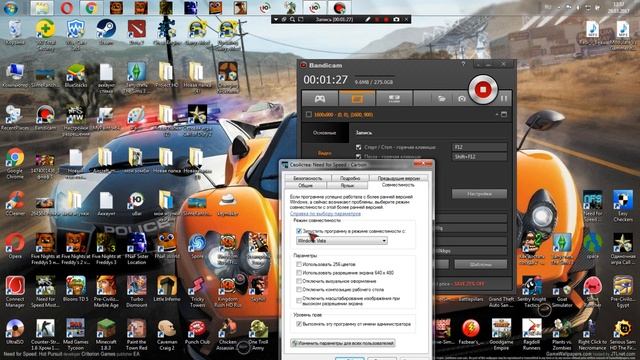Toggle run as administrator checkbox
The height and width of the screenshot is (360, 640).
[299, 324]
